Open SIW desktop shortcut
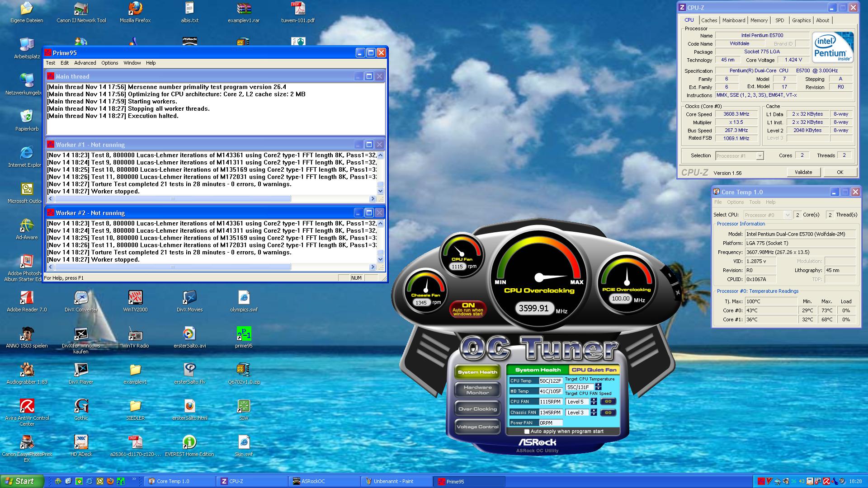Screen dimensions: 868x488 point(244,409)
